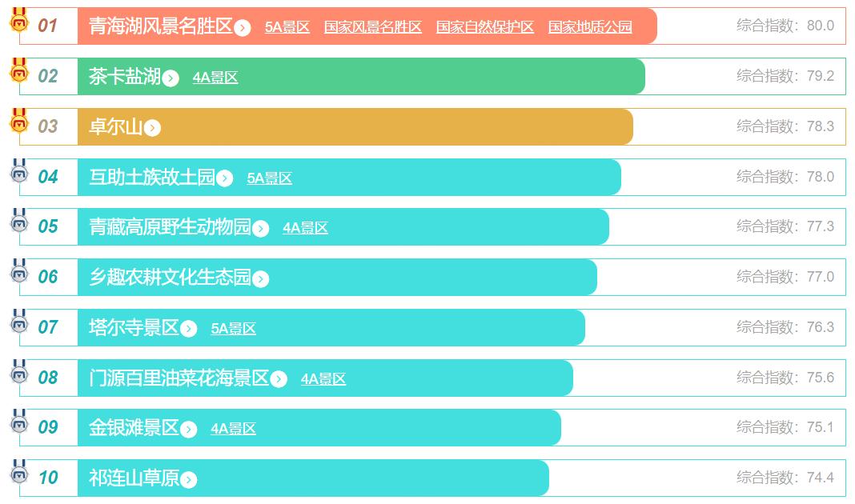The image size is (855, 504).
Task: Click the arrow icon next to 茶卡盐湖
Action: click(x=171, y=78)
